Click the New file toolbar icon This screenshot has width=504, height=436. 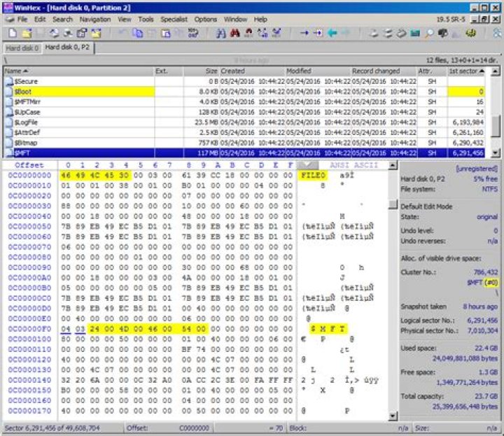11,33
